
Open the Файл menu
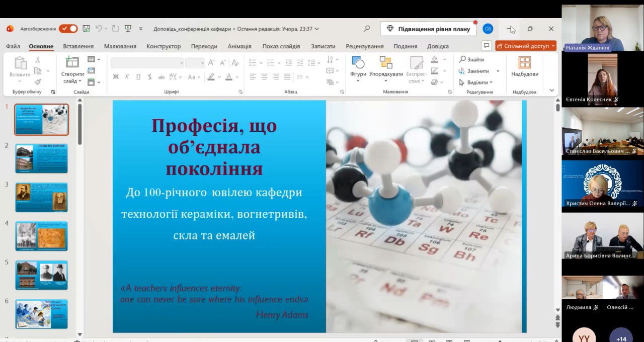[13, 46]
